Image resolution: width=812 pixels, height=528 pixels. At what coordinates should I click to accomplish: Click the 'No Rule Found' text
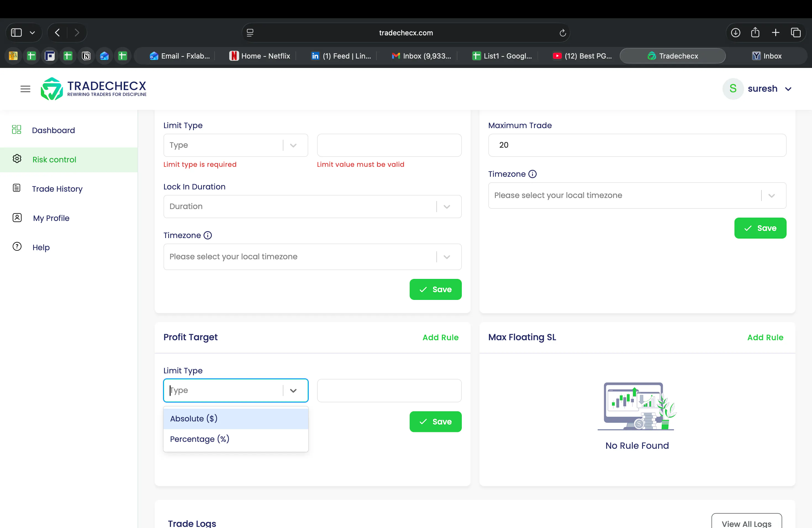[x=637, y=446]
